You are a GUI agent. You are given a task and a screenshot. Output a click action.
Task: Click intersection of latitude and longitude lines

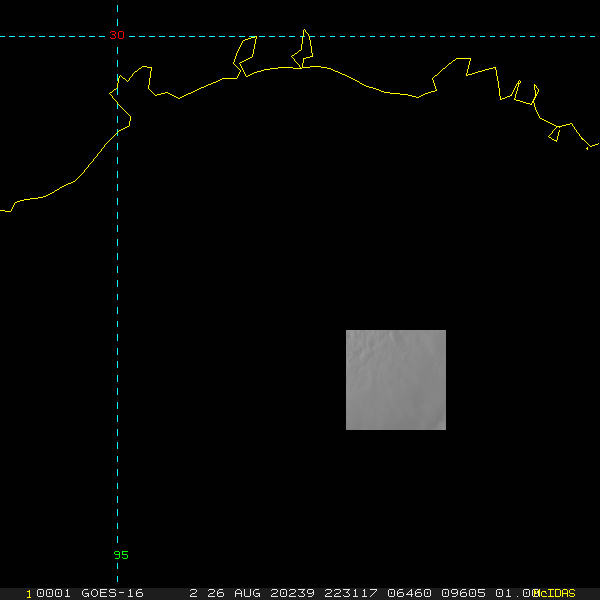point(118,37)
